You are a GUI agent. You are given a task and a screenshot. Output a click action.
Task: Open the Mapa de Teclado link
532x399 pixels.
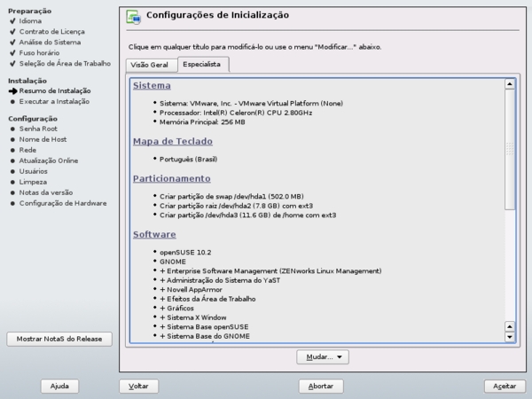173,141
